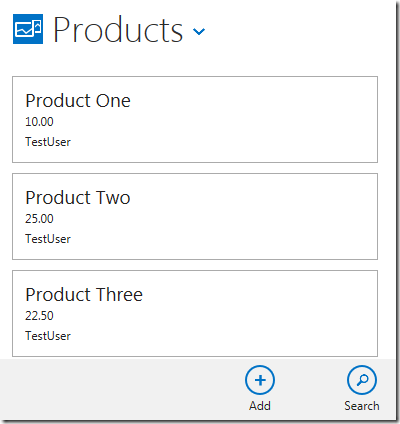
Task: Click the circled magnifier Search icon
Action: click(x=362, y=380)
